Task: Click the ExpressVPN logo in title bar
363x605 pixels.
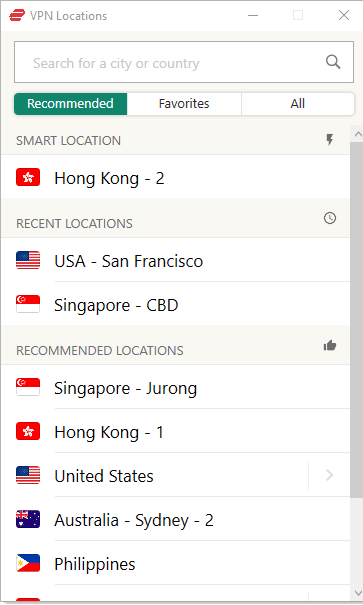Action: click(17, 15)
